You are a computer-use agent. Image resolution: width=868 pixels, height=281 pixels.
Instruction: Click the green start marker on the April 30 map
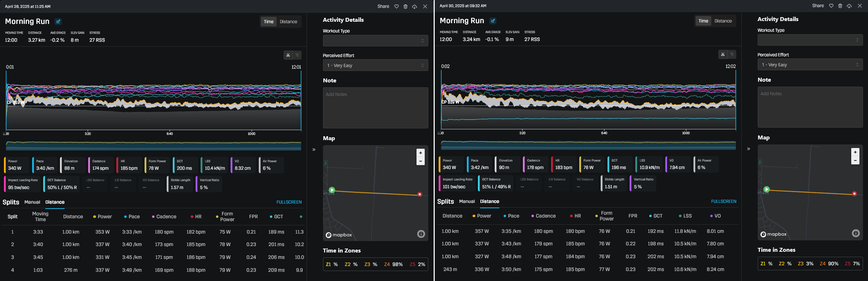pyautogui.click(x=767, y=189)
